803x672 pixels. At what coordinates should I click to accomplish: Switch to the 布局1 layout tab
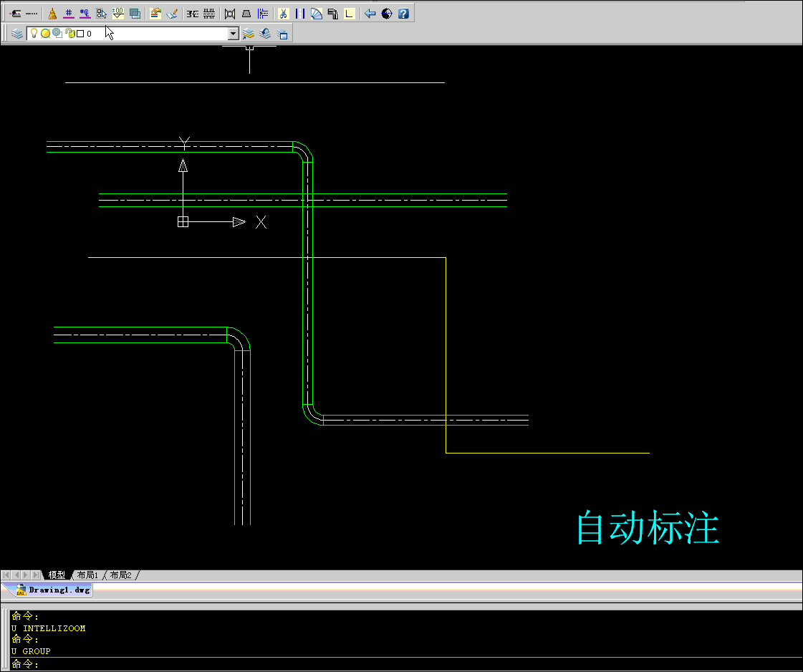pos(87,575)
